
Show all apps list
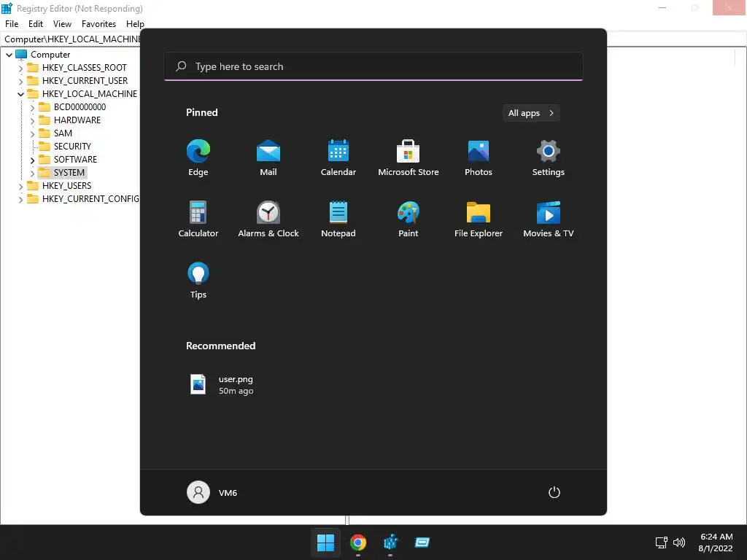[531, 113]
